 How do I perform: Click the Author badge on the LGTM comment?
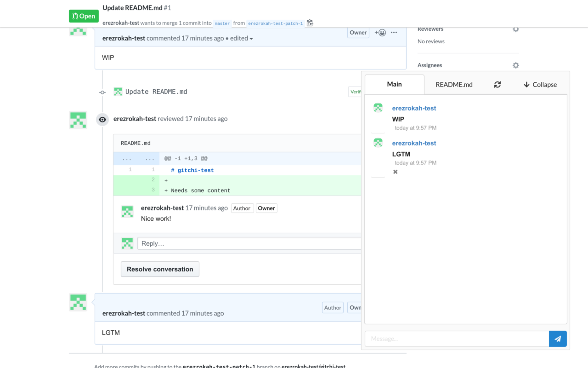click(333, 308)
